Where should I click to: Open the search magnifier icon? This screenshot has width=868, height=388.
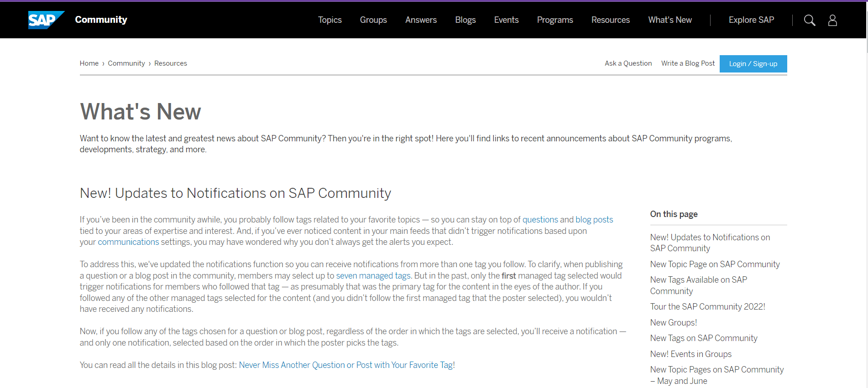(810, 20)
